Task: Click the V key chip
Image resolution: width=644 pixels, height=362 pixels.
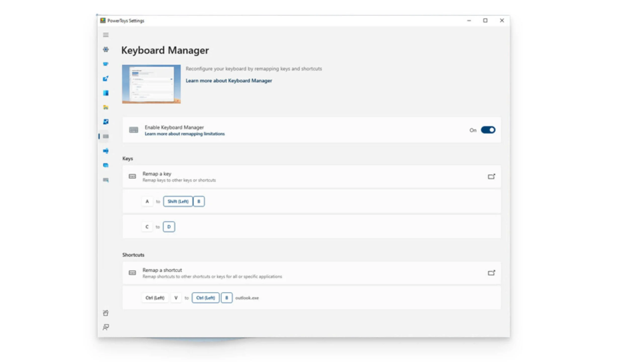Action: coord(176,298)
